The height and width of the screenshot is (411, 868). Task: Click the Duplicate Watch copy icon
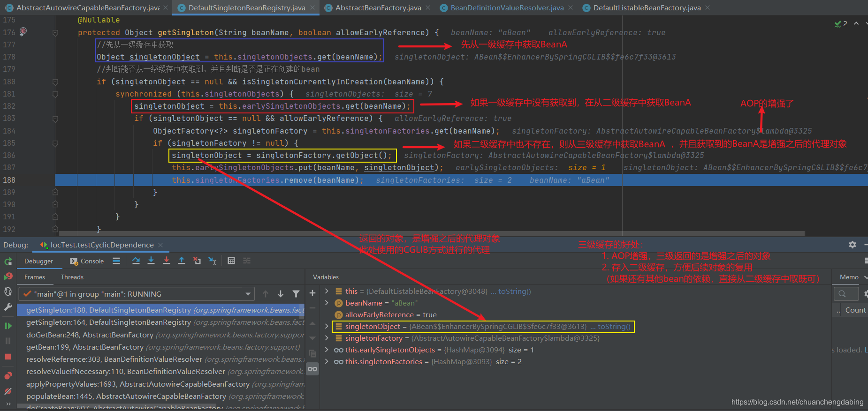click(x=312, y=353)
